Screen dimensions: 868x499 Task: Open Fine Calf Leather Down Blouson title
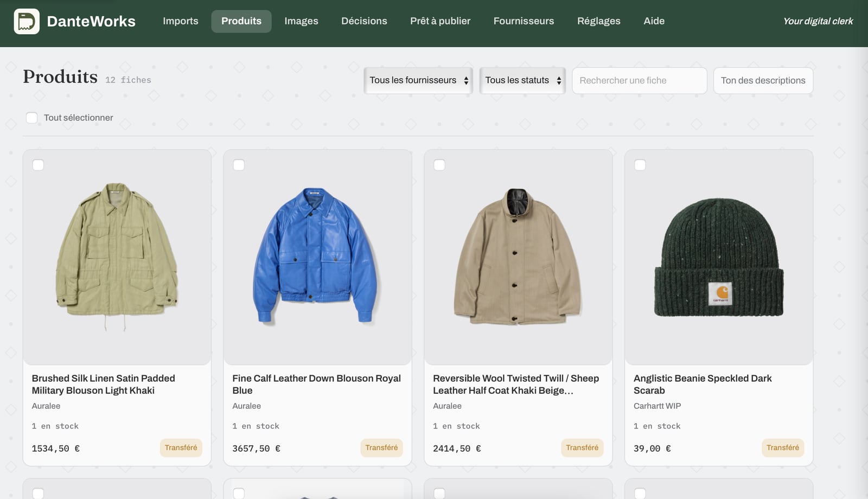(x=316, y=384)
